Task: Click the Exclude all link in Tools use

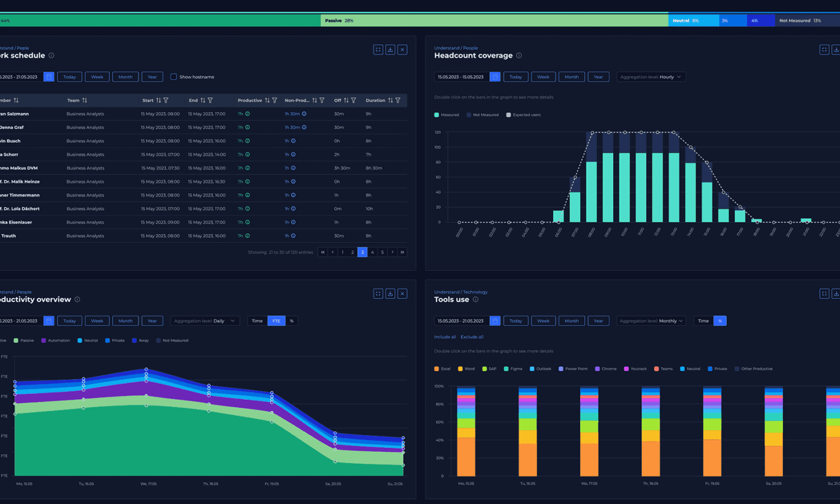Action: 472,337
